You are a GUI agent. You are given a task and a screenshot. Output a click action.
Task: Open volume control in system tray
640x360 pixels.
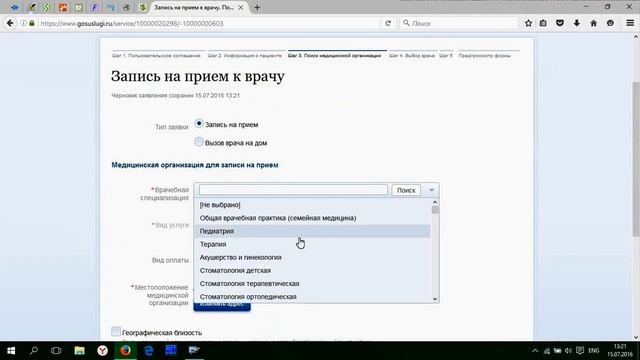click(x=568, y=351)
